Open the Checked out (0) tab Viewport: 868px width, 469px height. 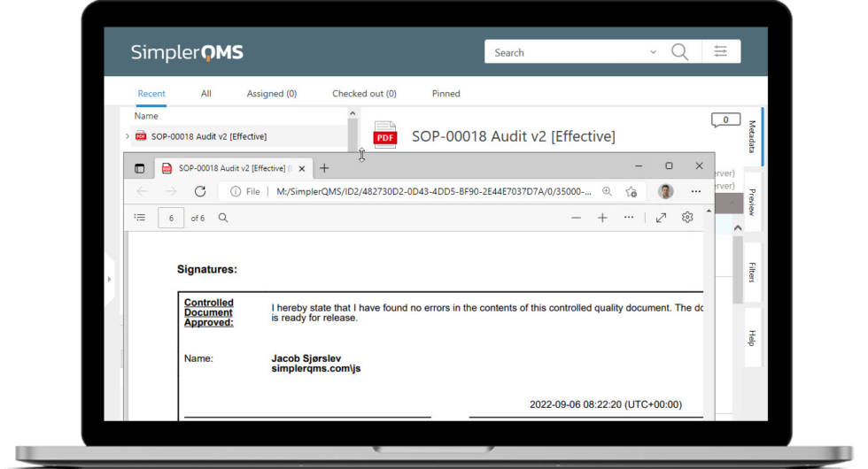pyautogui.click(x=364, y=94)
